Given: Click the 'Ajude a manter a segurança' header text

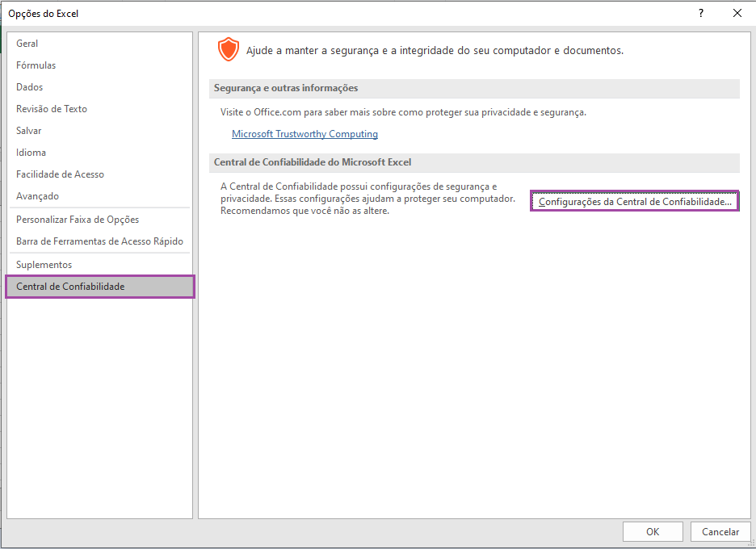Looking at the screenshot, I should 435,50.
